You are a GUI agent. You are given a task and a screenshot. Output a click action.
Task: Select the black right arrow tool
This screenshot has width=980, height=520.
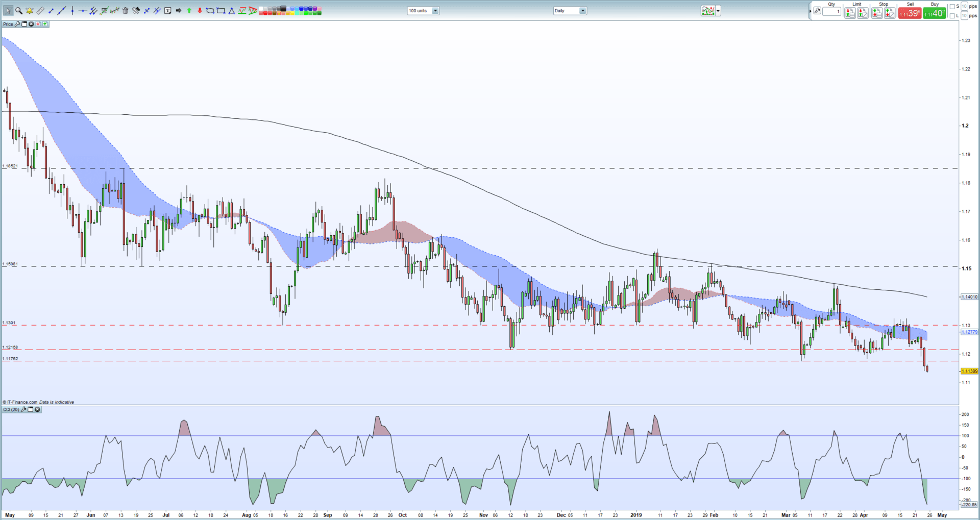(x=179, y=10)
